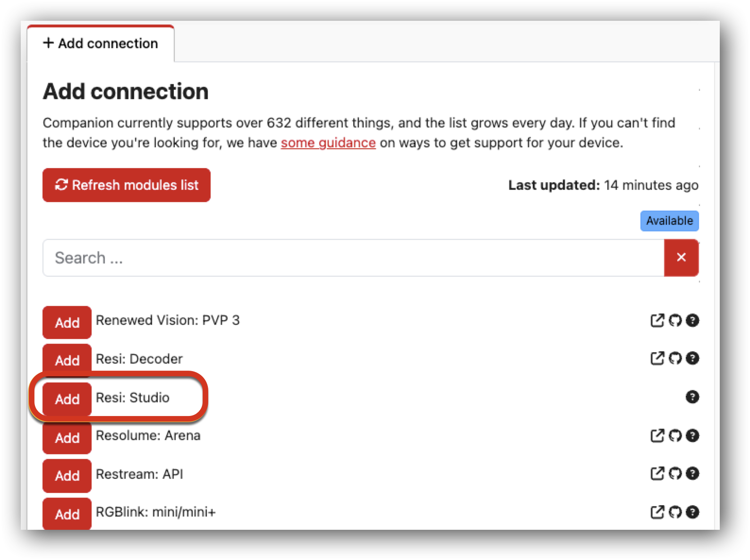Open GitHub page for Restream: API
Image resolution: width=750 pixels, height=560 pixels.
[675, 474]
